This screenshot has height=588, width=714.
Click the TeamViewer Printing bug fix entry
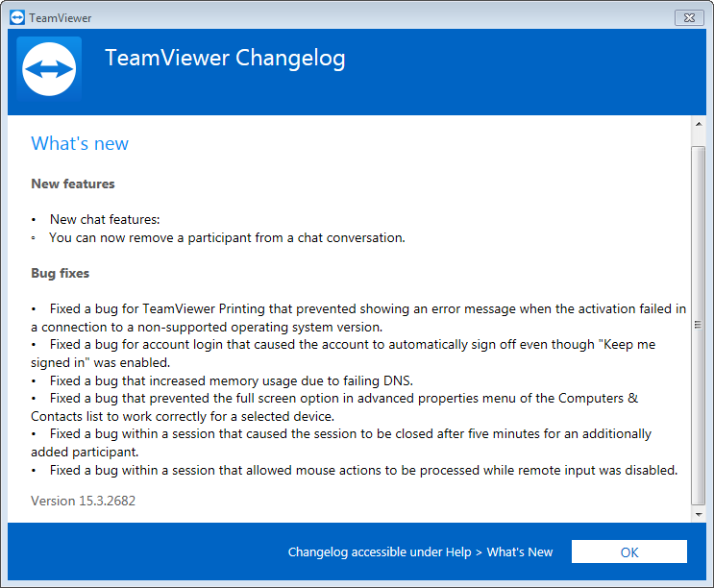click(358, 318)
